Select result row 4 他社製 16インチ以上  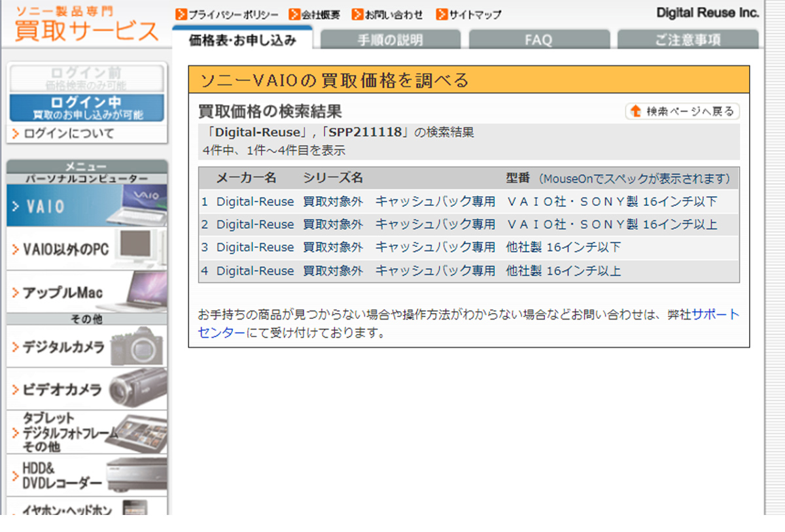click(x=563, y=271)
